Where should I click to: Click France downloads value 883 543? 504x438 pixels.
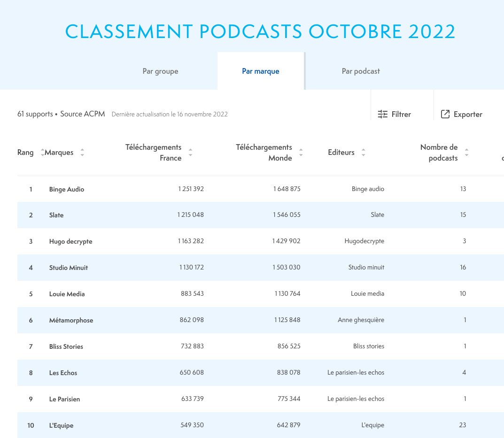pos(192,293)
